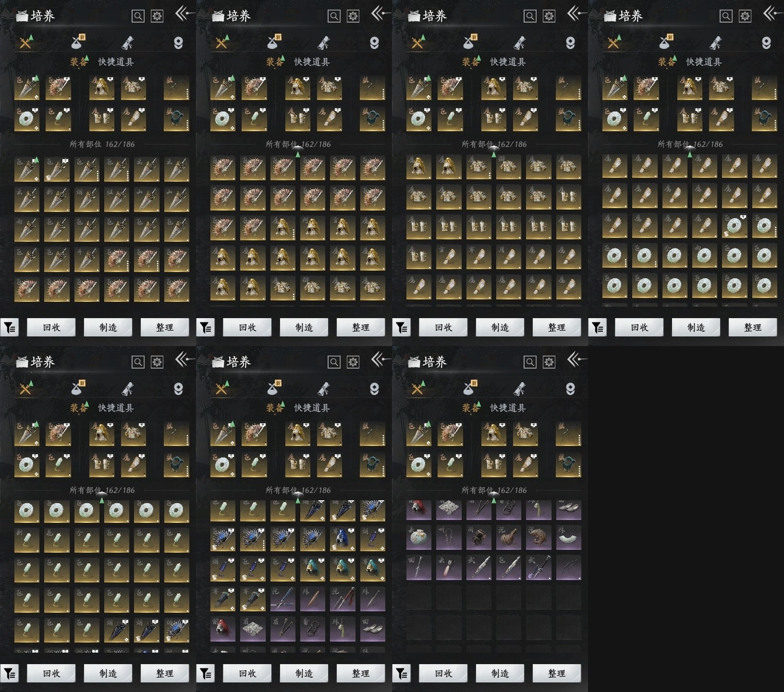Click equipped jade ring slot in the top-right panel

pyautogui.click(x=615, y=119)
